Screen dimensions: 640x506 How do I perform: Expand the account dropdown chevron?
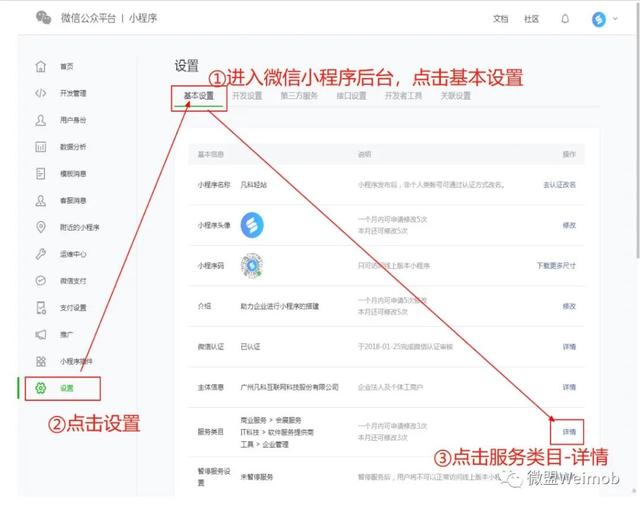pos(615,19)
